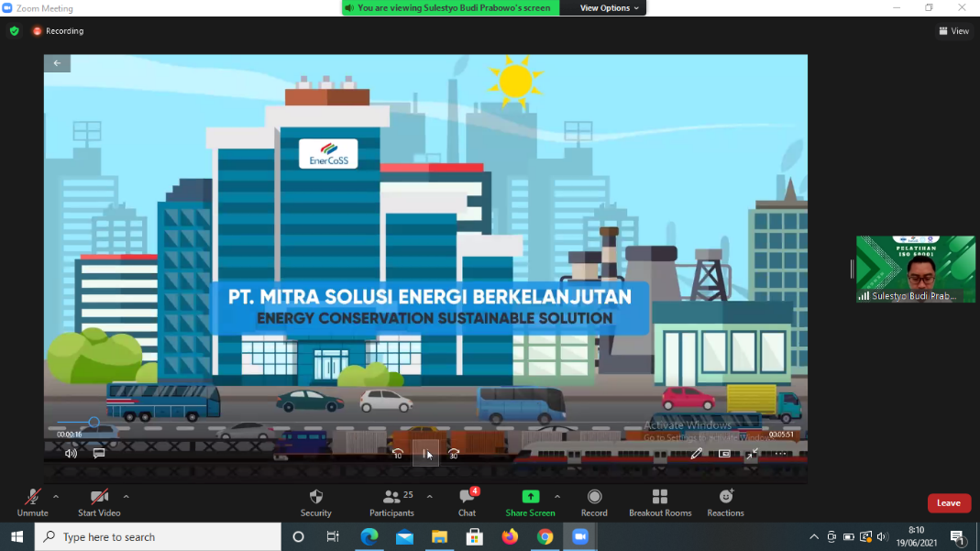This screenshot has height=551, width=980.
Task: Open the Reactions menu
Action: coord(726,503)
